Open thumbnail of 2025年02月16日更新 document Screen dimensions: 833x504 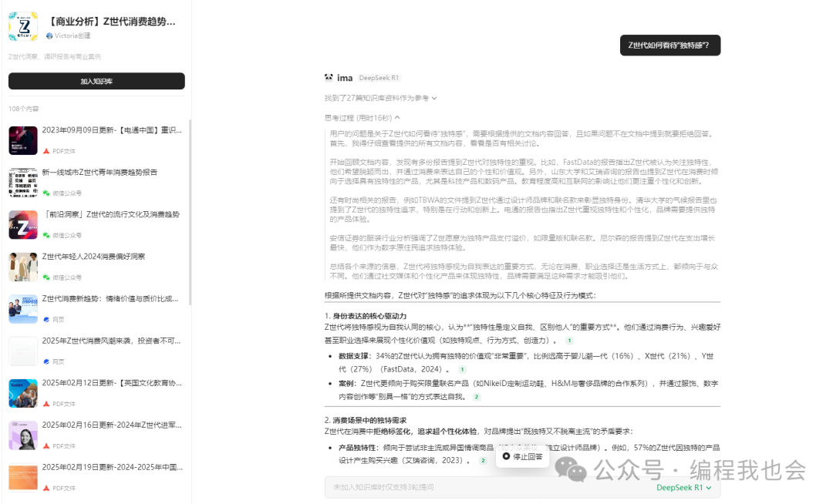point(23,435)
